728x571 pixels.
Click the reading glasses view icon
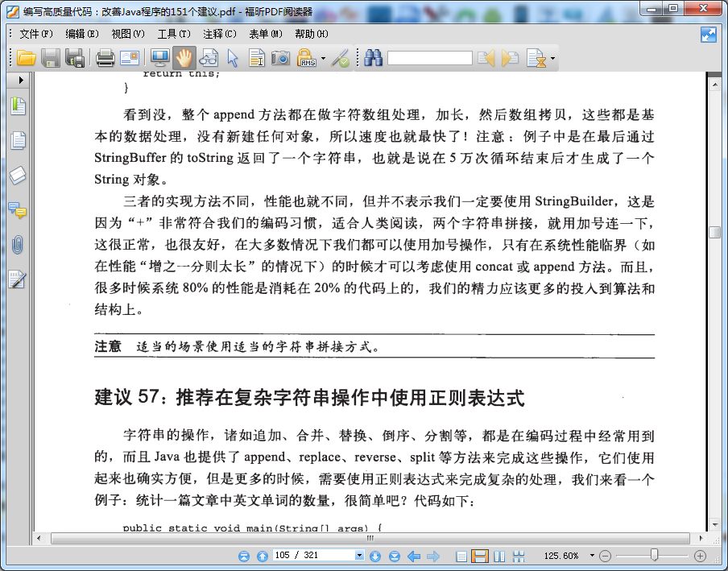pos(209,59)
